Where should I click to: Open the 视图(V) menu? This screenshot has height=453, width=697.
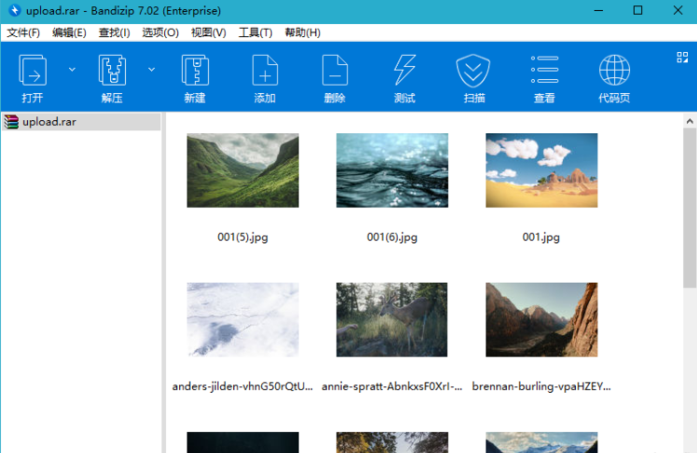[208, 32]
